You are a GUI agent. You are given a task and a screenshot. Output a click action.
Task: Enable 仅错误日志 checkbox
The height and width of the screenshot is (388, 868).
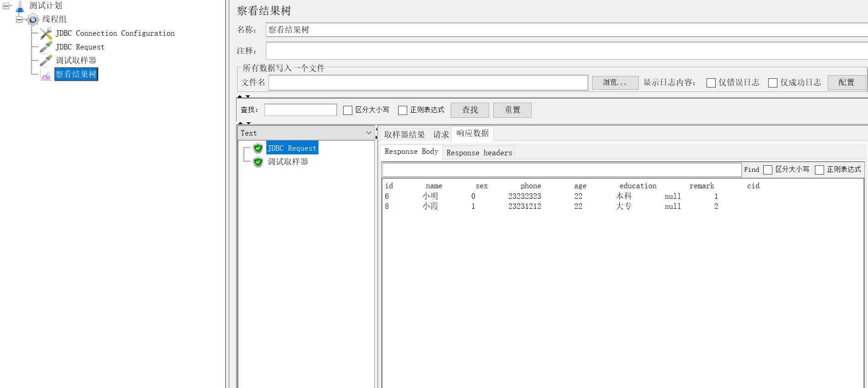(711, 83)
